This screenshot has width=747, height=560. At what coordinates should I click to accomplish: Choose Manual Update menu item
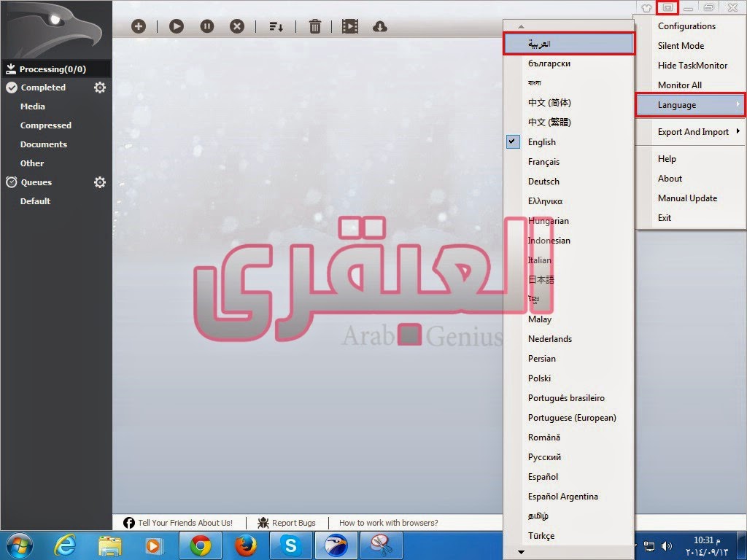(690, 198)
